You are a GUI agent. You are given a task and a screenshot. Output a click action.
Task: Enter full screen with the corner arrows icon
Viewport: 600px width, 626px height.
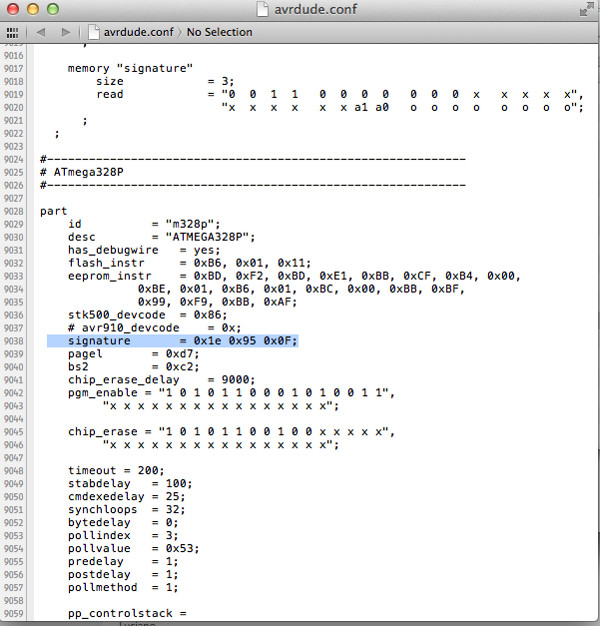(x=586, y=9)
